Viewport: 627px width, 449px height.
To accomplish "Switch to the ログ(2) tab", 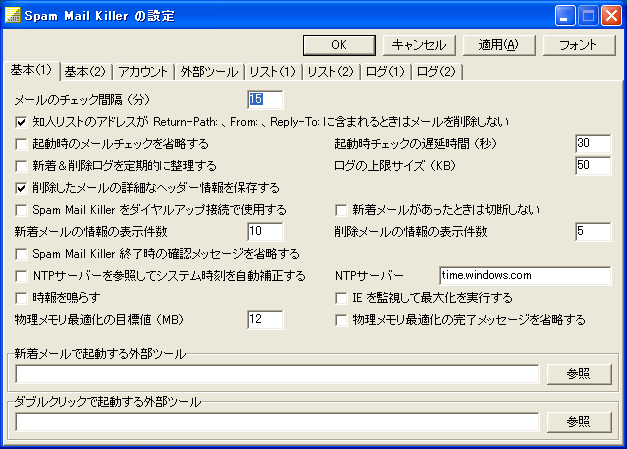I will tap(436, 72).
